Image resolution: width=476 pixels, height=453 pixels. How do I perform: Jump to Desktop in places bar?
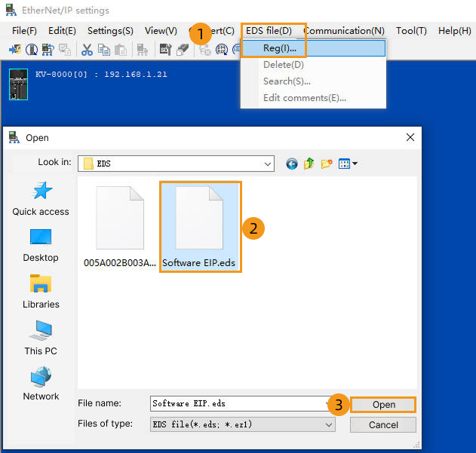tap(41, 246)
